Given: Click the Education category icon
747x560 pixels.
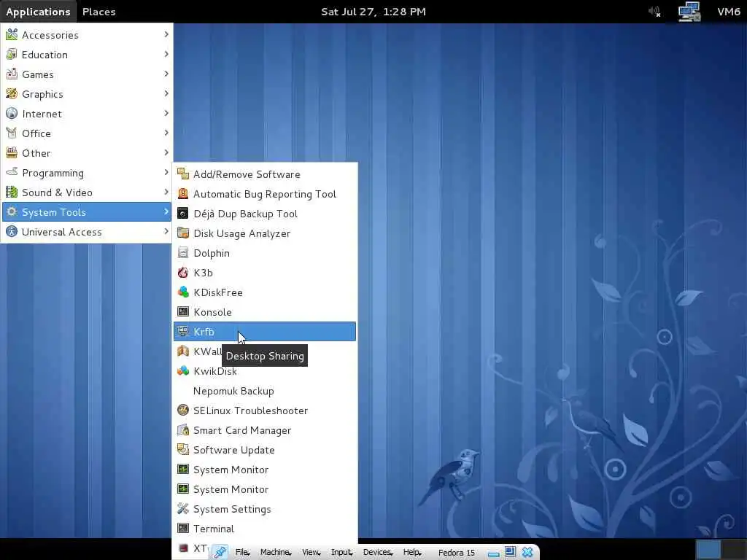Looking at the screenshot, I should [12, 54].
